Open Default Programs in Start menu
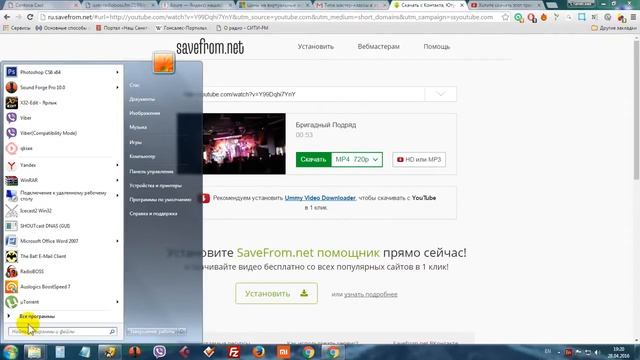Image resolution: width=640 pixels, height=360 pixels. coord(160,200)
